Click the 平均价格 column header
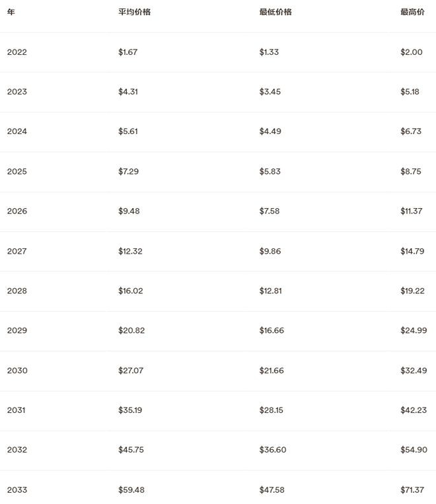Viewport: 436px width, 504px height. (x=134, y=12)
